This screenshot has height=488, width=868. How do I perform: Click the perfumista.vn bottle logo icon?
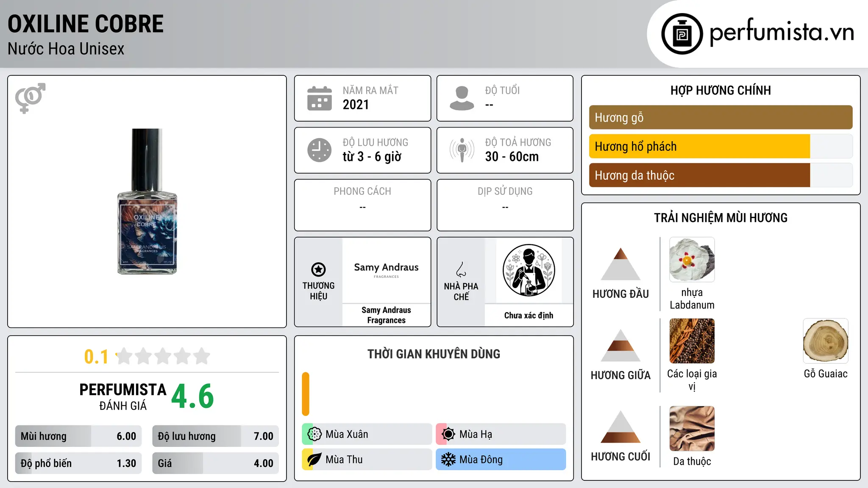682,34
